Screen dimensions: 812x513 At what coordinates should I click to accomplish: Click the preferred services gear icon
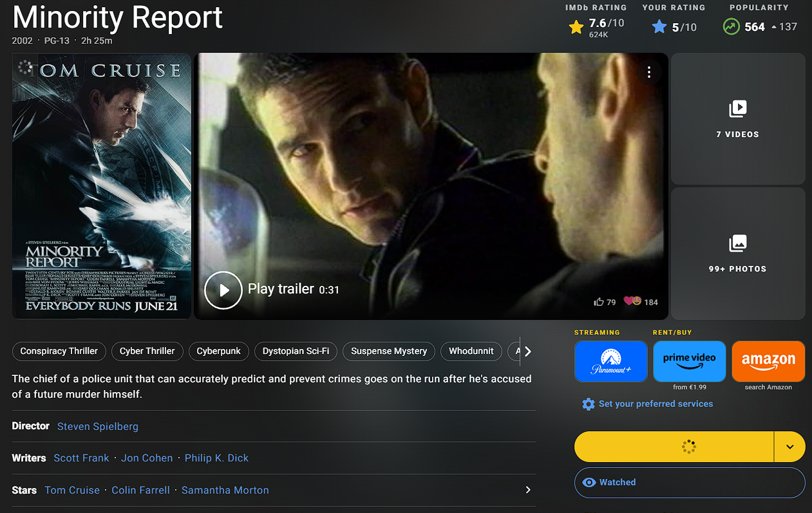click(x=588, y=404)
